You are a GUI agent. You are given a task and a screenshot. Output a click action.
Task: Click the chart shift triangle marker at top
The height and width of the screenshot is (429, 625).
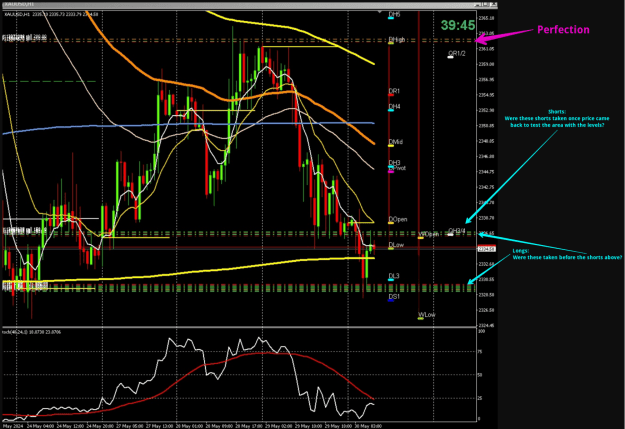[379, 12]
